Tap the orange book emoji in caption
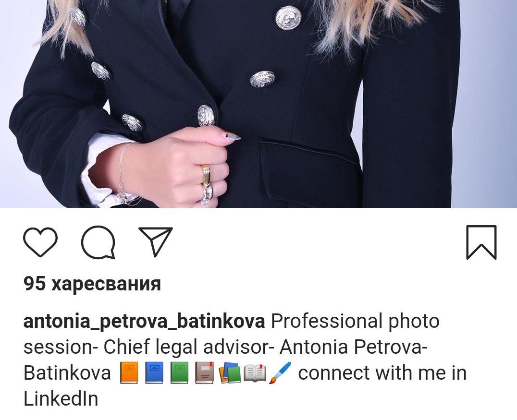The width and height of the screenshot is (517, 420). (x=129, y=373)
